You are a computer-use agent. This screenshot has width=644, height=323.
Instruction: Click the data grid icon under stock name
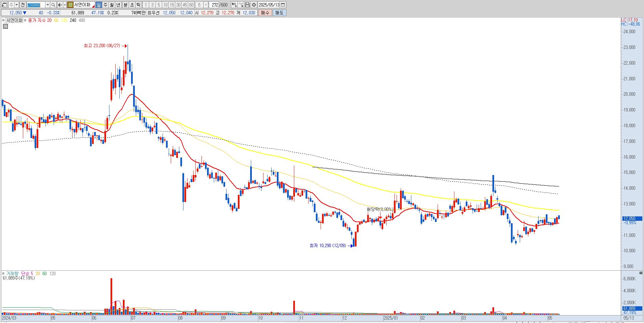click(5, 26)
